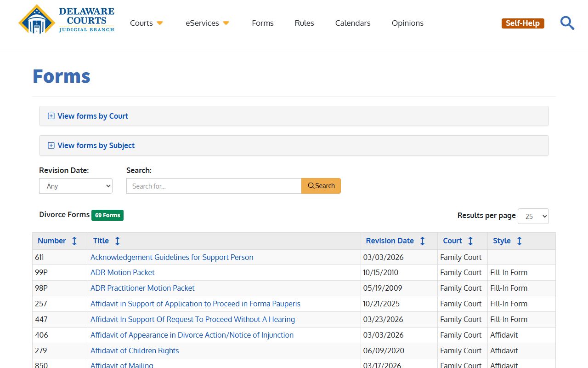Screen dimensions: 588x368
Task: Open Affidavit of Appearance in Divorce Action
Action: (192, 335)
